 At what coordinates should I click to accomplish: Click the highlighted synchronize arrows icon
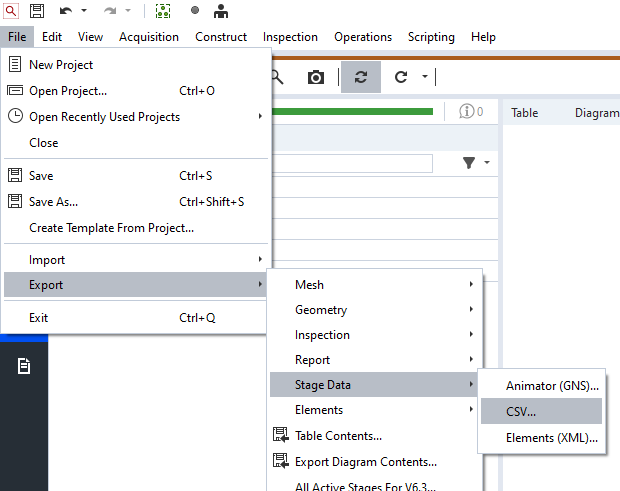[x=360, y=77]
